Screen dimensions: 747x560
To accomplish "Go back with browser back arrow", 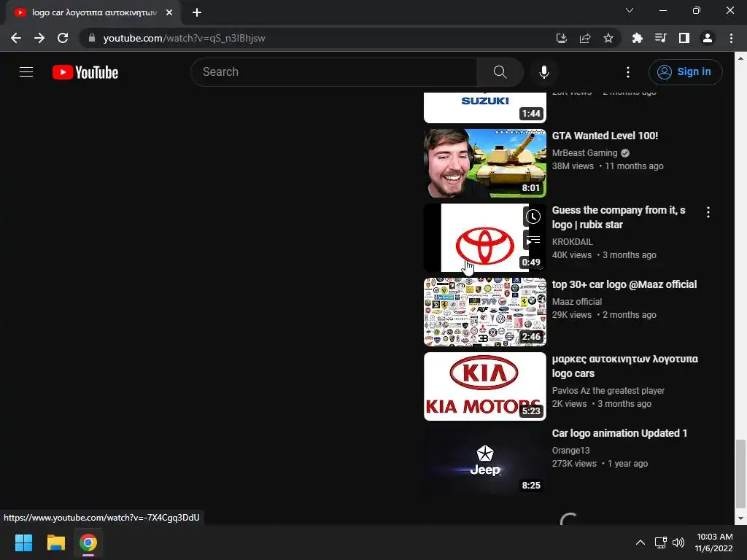I will (x=16, y=38).
